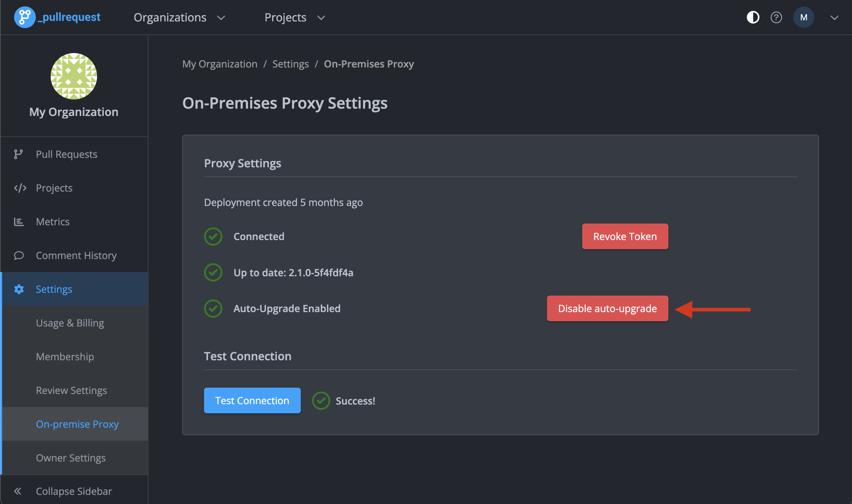Open the help question mark icon
Screen dimensions: 852x504
coord(776,17)
